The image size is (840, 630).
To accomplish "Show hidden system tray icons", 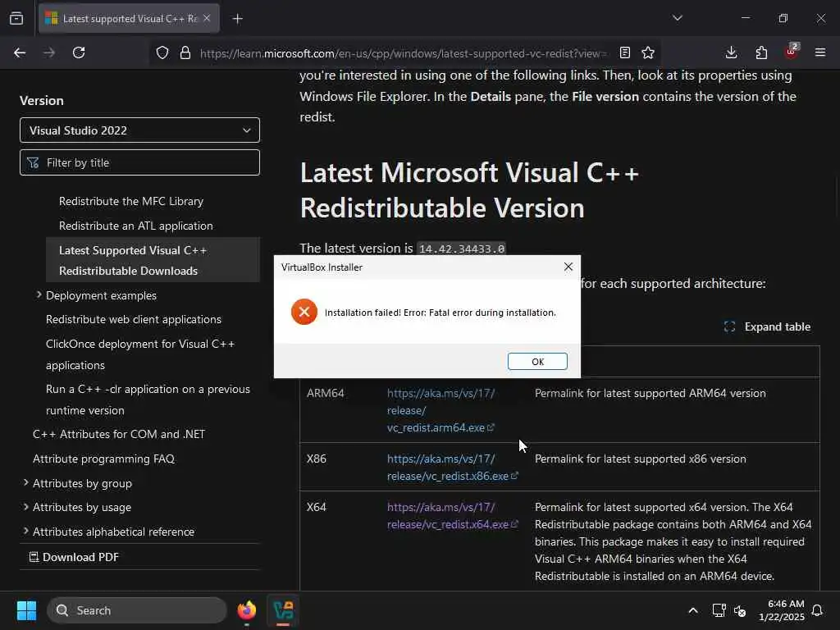I will pos(692,610).
